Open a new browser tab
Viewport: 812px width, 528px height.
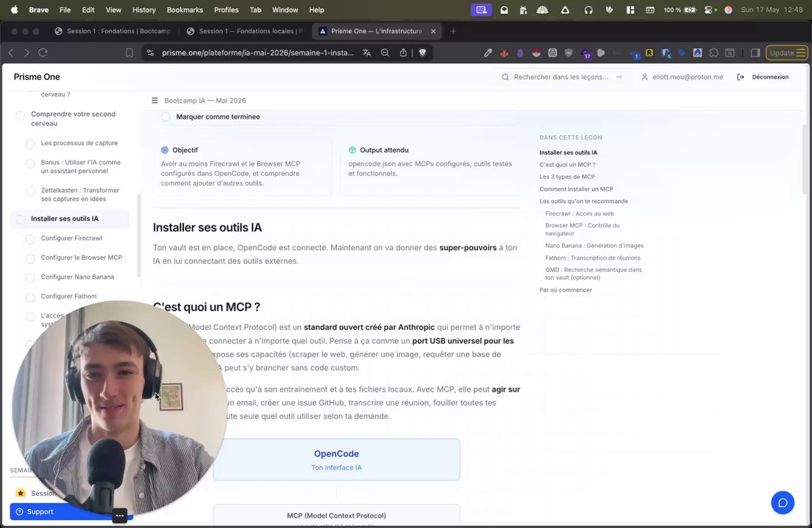pyautogui.click(x=453, y=31)
